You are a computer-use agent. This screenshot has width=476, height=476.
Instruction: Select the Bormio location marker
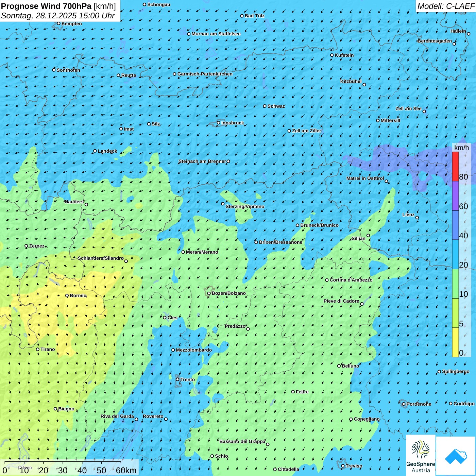(67, 295)
